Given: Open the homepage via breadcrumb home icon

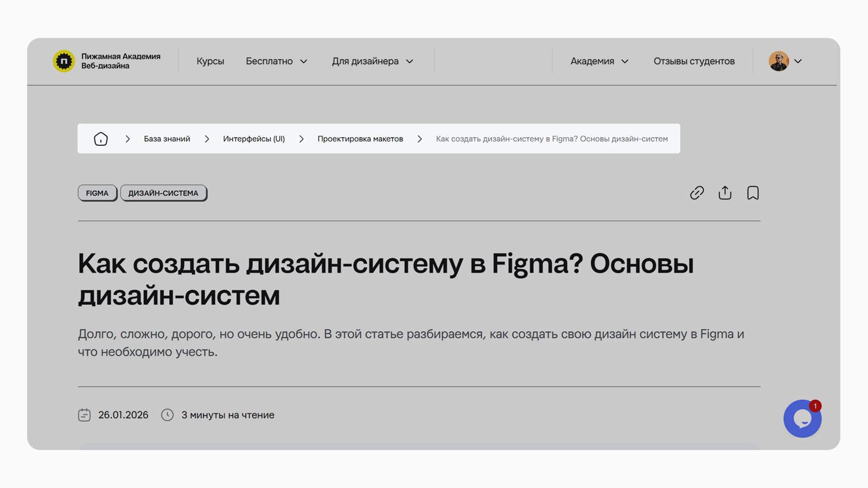Looking at the screenshot, I should pyautogui.click(x=101, y=138).
